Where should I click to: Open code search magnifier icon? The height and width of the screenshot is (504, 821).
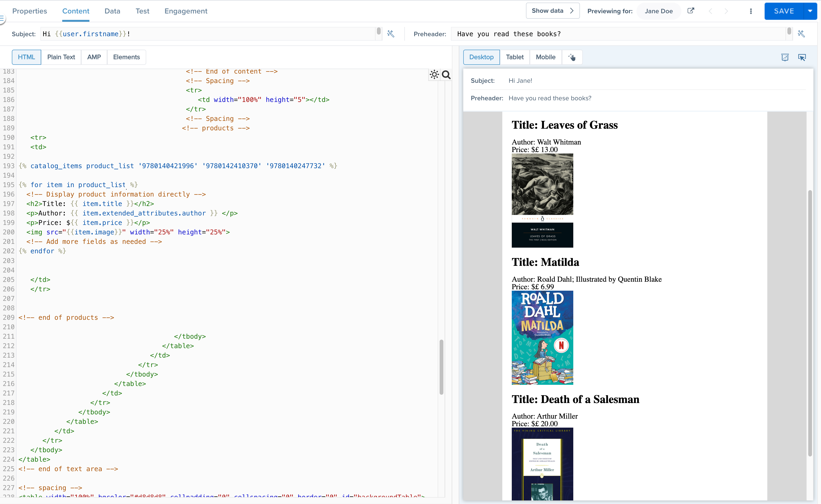pyautogui.click(x=446, y=75)
